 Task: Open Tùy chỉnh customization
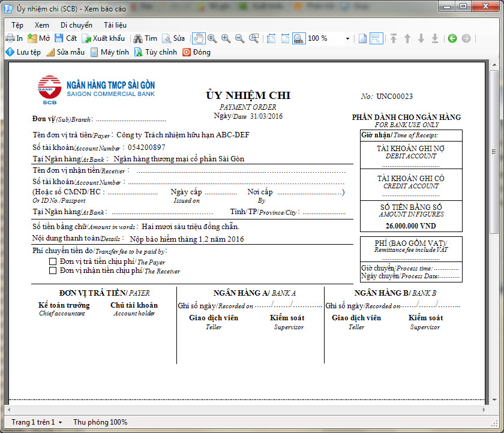tap(156, 52)
